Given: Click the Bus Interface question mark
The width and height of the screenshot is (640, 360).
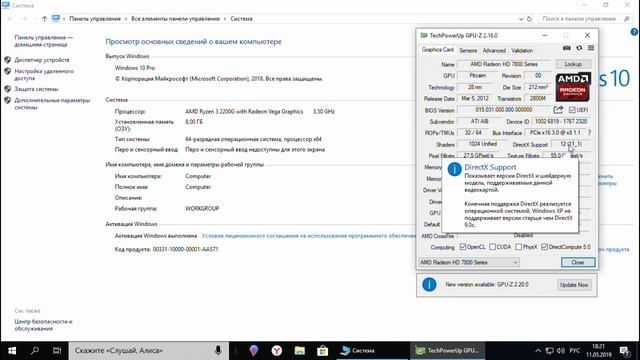Looking at the screenshot, I should pyautogui.click(x=589, y=133).
